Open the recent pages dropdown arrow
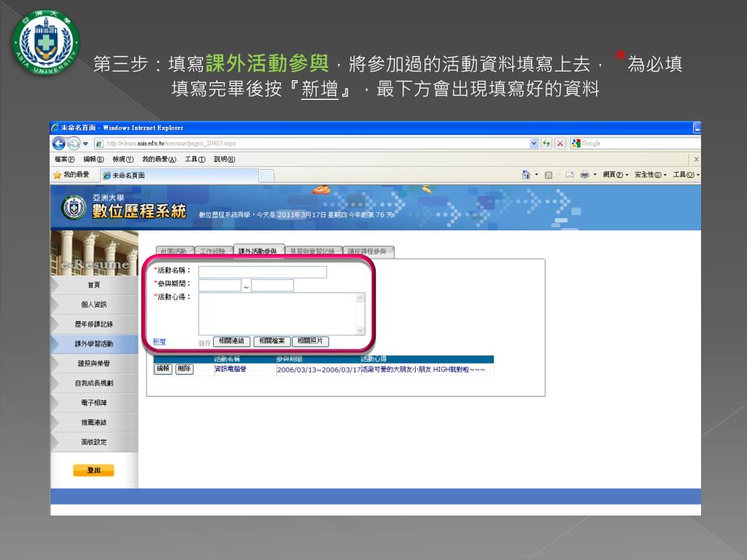Viewport: 747px width, 560px height. tap(85, 144)
